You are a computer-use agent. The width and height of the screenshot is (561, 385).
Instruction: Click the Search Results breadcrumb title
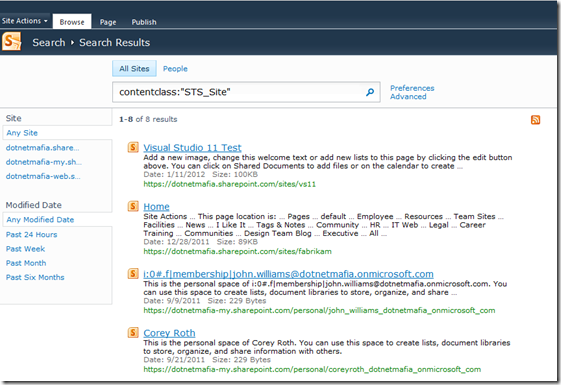tap(114, 43)
